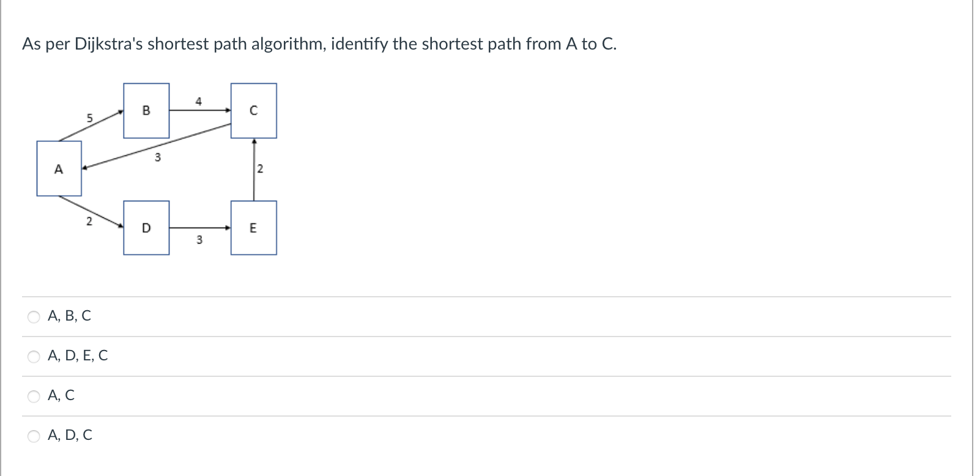Click node box A in the graph
Screen dimensions: 980x476
(59, 169)
